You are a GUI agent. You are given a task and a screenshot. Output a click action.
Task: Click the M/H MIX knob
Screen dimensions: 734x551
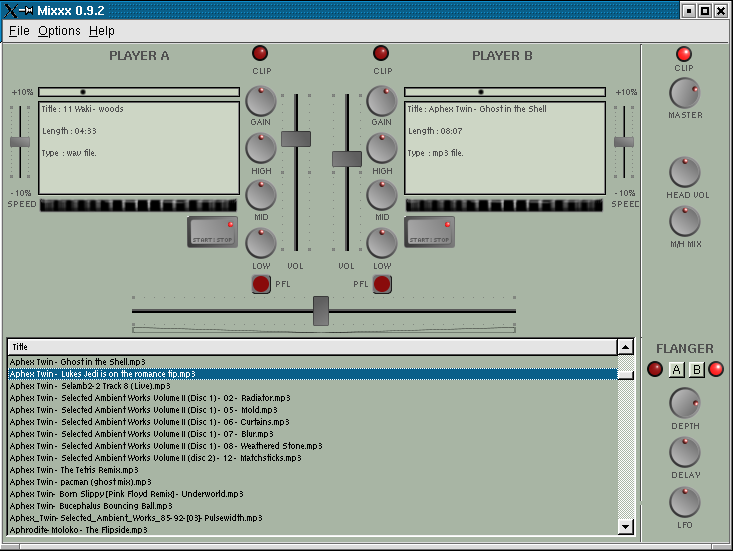(x=685, y=221)
